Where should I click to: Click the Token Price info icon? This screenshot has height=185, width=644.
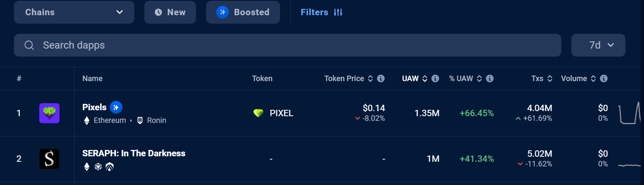(x=380, y=79)
